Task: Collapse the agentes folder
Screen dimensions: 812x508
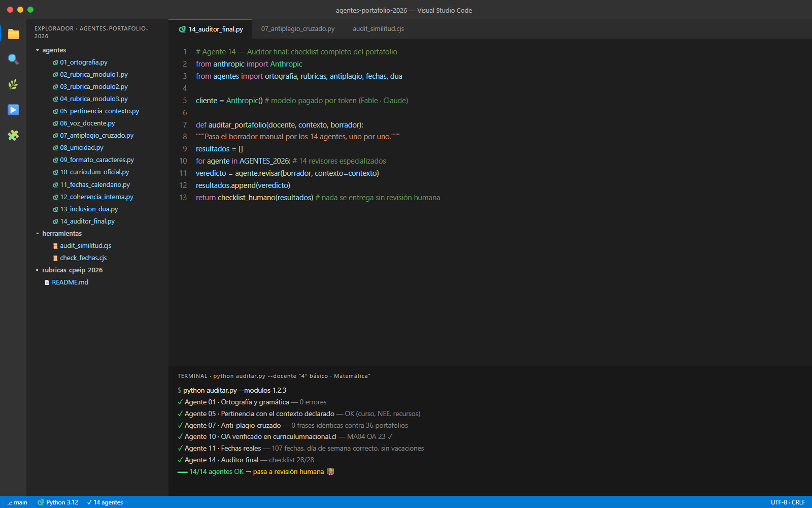Action: pos(38,50)
